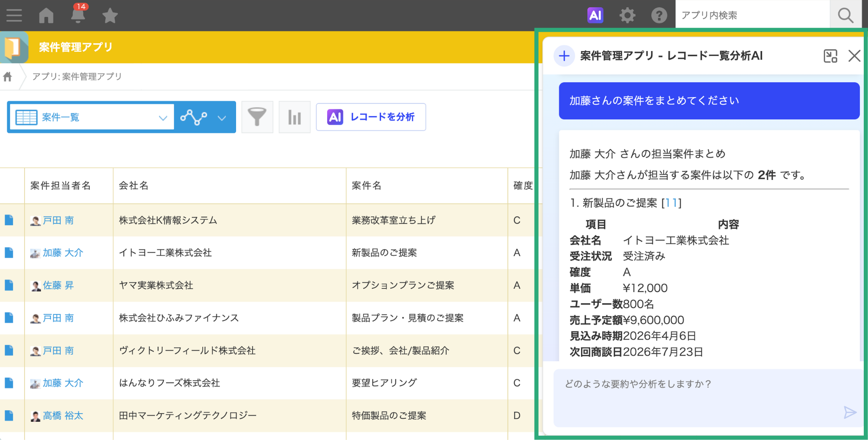
Task: Open the help question mark icon
Action: pyautogui.click(x=659, y=16)
